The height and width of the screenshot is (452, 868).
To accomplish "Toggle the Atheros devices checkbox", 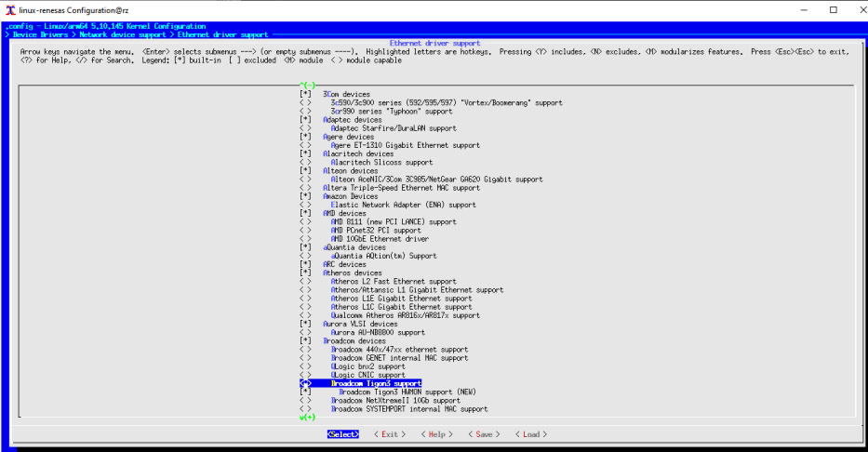I will [x=305, y=273].
